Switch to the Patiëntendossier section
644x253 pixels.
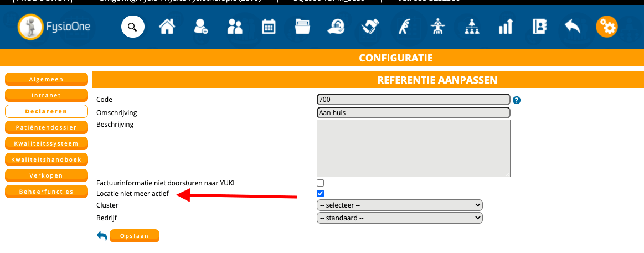[x=47, y=127]
